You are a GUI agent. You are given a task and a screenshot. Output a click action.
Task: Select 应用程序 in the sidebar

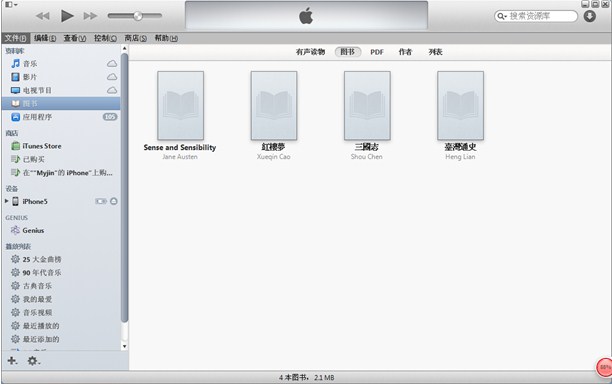pos(61,117)
